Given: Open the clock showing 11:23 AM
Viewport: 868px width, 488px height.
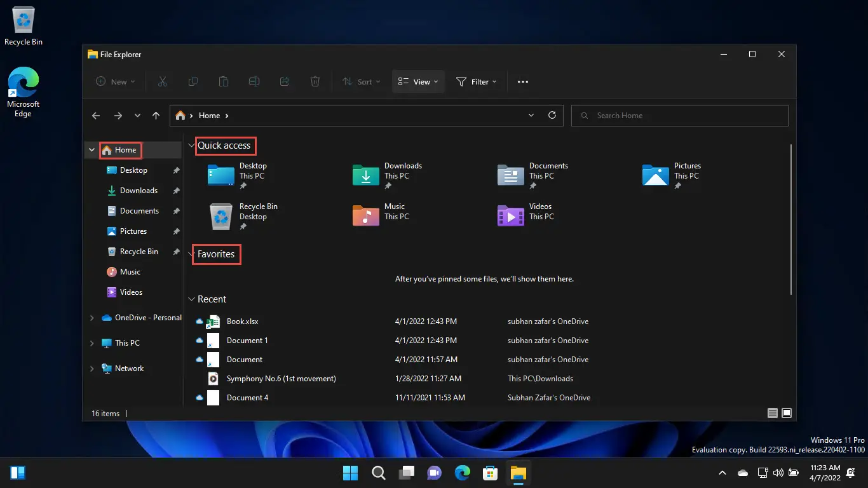Looking at the screenshot, I should click(825, 473).
